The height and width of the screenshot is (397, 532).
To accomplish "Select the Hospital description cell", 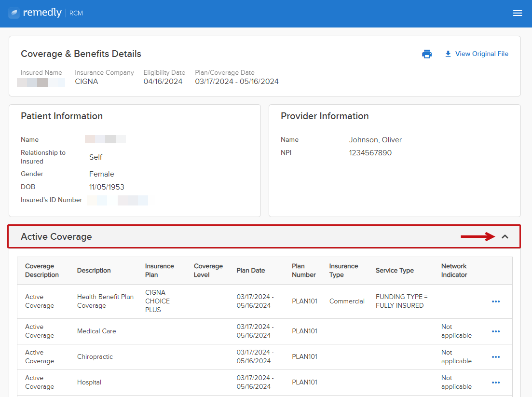I will [x=89, y=383].
